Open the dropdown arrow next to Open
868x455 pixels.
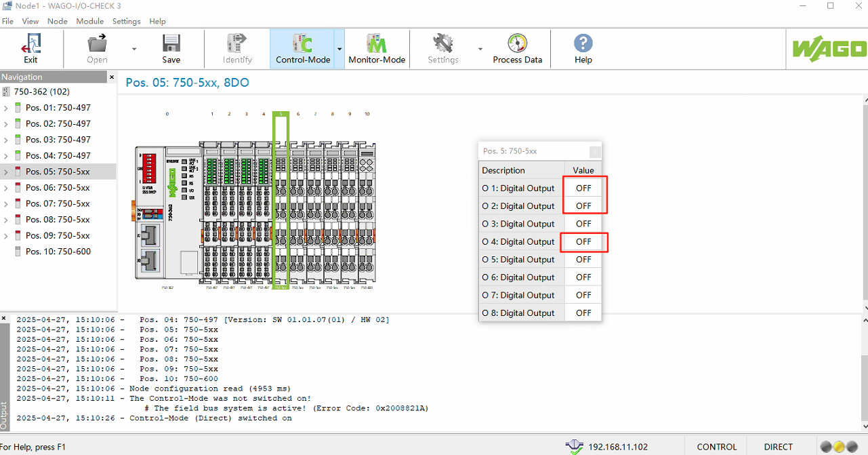point(134,49)
